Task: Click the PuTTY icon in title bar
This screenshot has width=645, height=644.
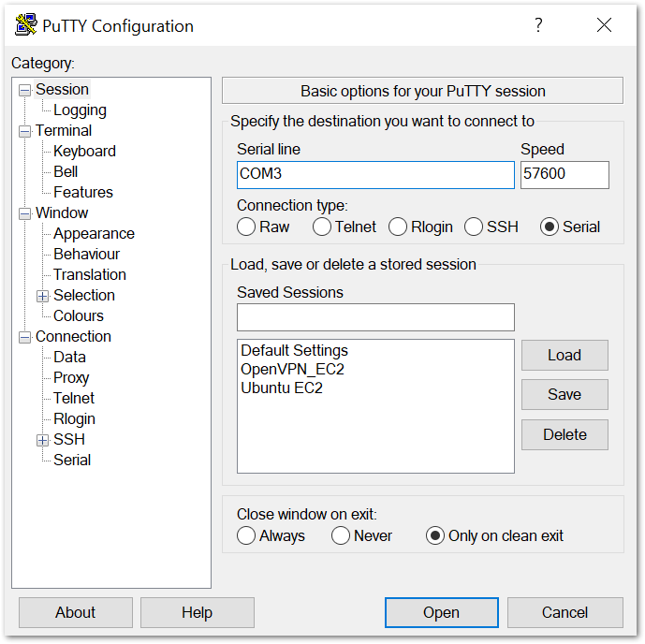Action: 25,25
